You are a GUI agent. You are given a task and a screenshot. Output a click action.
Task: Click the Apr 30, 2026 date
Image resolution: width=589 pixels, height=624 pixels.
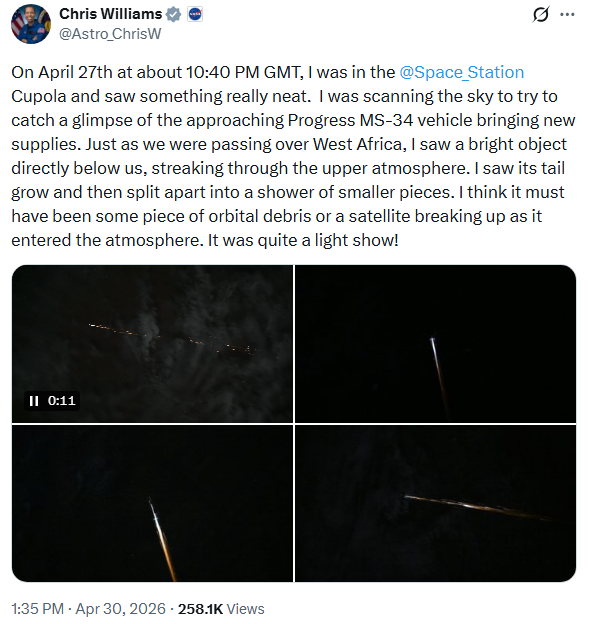pos(121,609)
